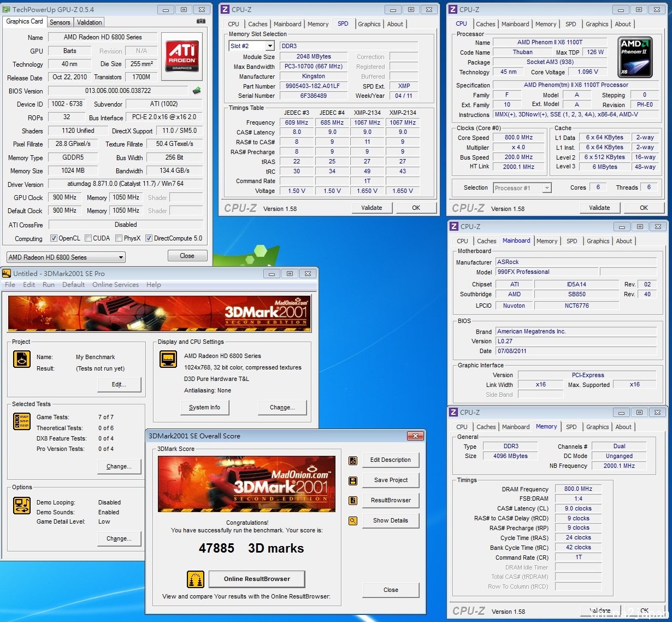Screen dimensions: 672x622
Task: Open the AMD Radeon HD 6800 Series dropdown
Action: coord(66,257)
